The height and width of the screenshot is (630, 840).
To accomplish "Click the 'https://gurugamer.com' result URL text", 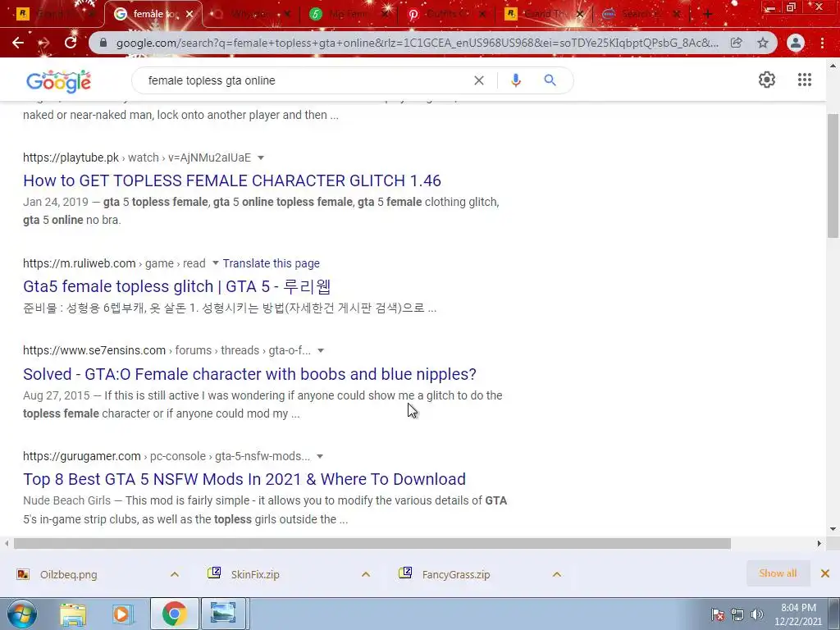I will tap(81, 456).
